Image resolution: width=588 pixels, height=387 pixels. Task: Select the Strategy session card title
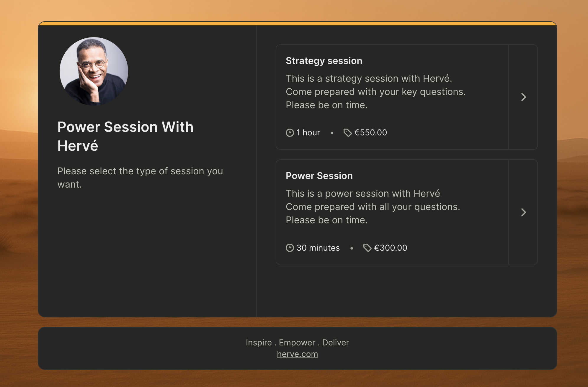coord(324,61)
